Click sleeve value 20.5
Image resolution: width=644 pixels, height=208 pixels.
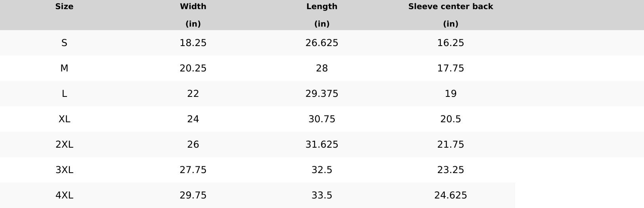[451, 119]
